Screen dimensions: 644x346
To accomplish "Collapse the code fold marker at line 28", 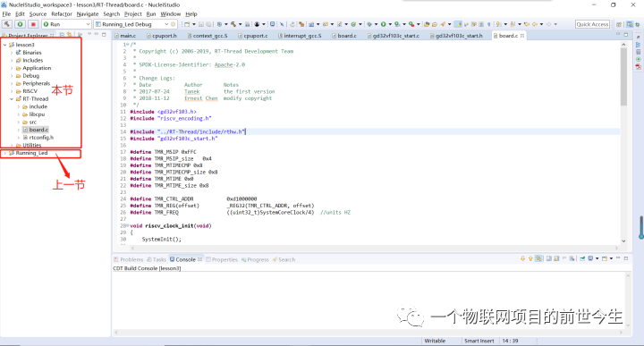I will [x=128, y=225].
